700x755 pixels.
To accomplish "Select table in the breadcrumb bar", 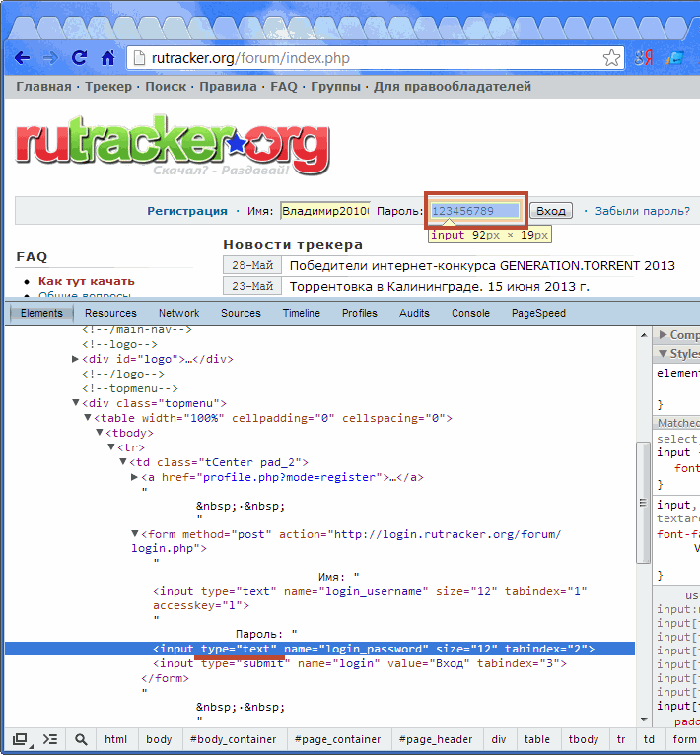I will (x=537, y=739).
